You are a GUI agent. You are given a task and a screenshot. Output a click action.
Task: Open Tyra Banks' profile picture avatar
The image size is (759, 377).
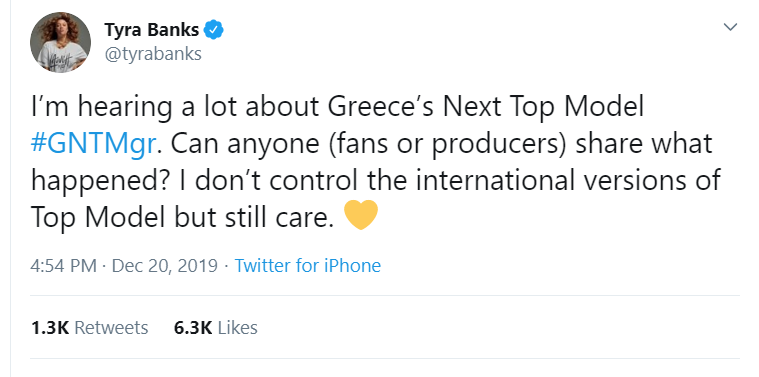click(60, 42)
